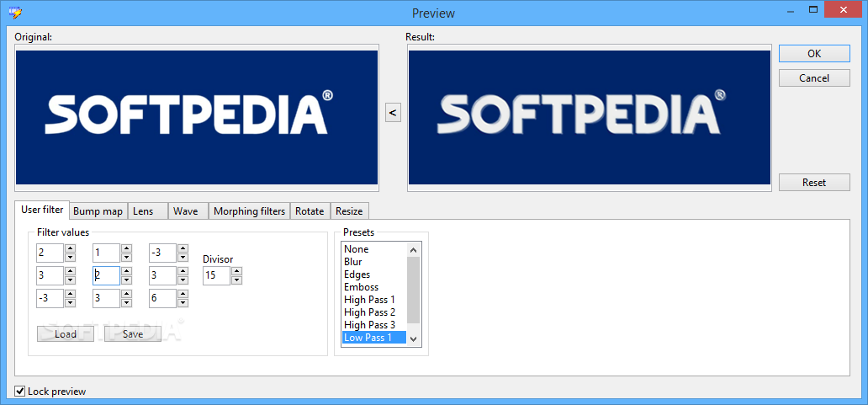
Task: Click the '<' copy-result-to-original button
Action: (x=393, y=113)
